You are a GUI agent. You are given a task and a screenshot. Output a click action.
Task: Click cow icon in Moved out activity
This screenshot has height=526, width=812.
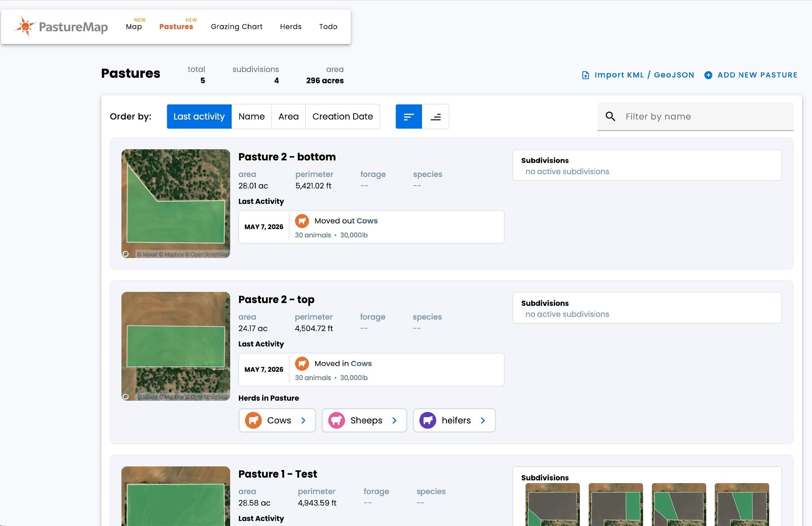point(302,221)
